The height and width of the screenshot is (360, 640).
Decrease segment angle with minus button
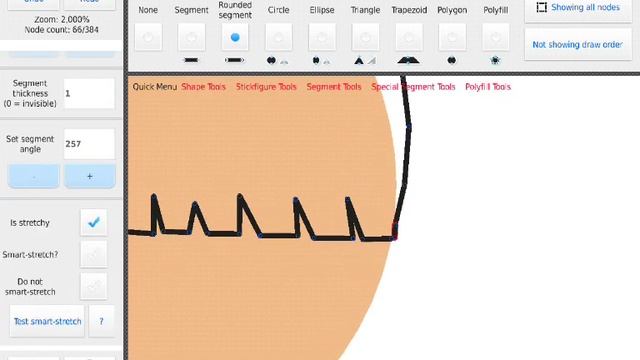(34, 176)
